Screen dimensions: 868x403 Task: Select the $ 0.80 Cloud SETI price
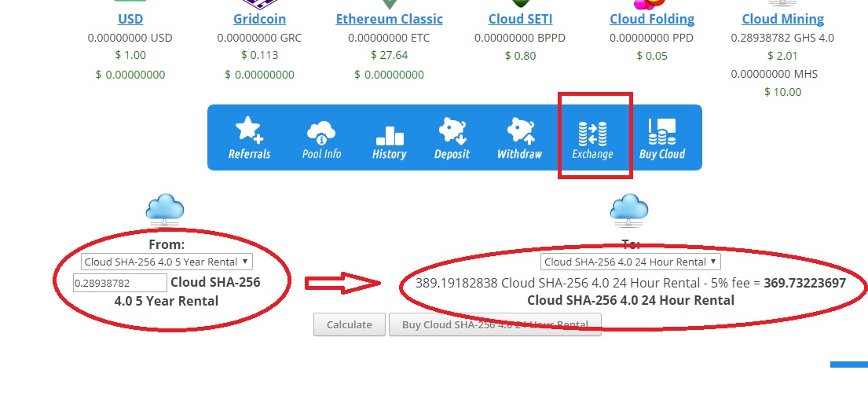[520, 56]
